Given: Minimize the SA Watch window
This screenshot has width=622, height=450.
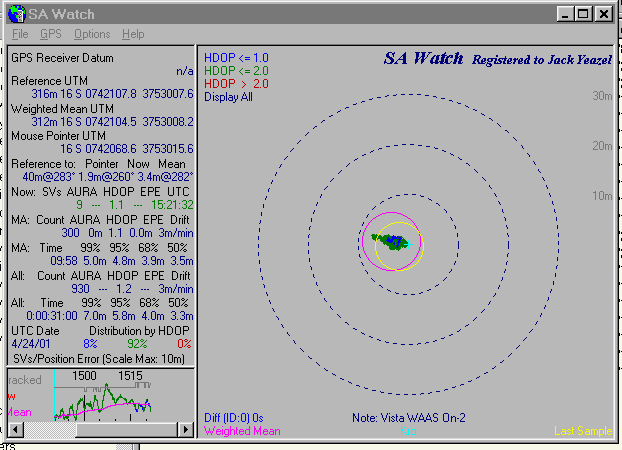Looking at the screenshot, I should 564,14.
